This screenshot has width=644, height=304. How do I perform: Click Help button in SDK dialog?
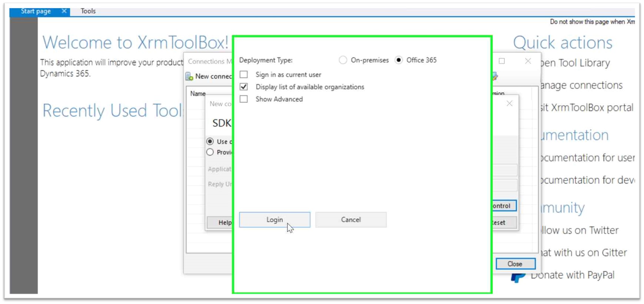click(220, 222)
